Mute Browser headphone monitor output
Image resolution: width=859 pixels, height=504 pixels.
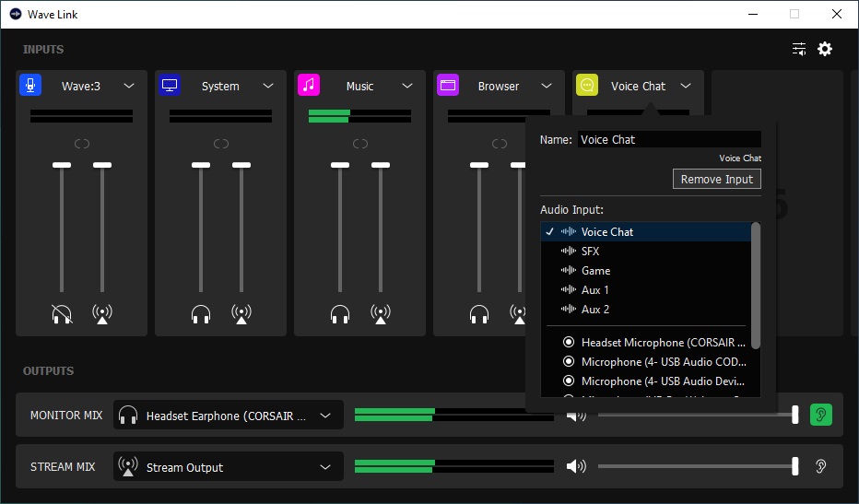point(479,314)
